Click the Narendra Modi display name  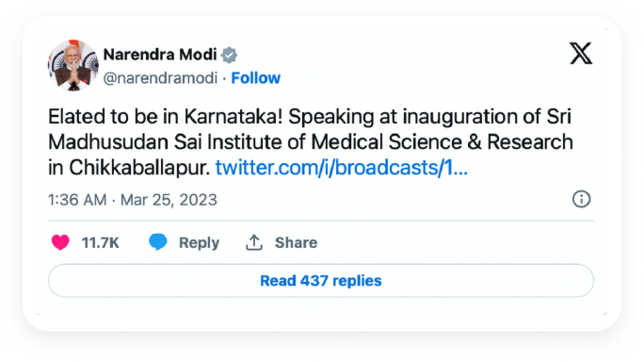click(160, 55)
